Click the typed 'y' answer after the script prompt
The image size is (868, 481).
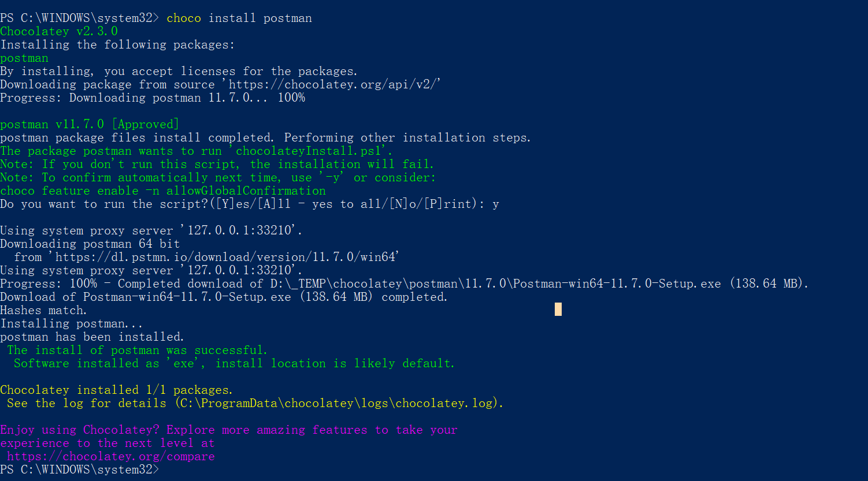495,204
